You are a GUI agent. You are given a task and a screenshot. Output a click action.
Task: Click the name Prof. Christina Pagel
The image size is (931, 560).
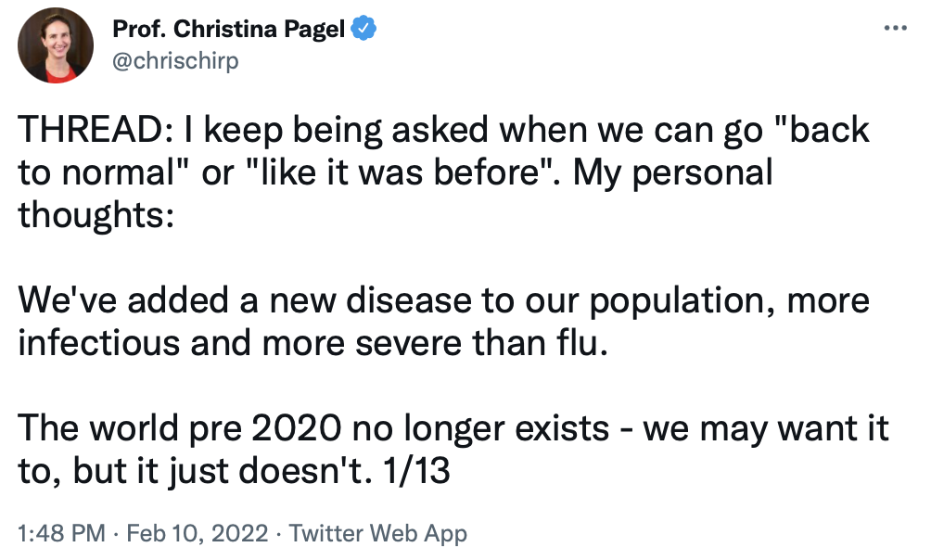[228, 30]
